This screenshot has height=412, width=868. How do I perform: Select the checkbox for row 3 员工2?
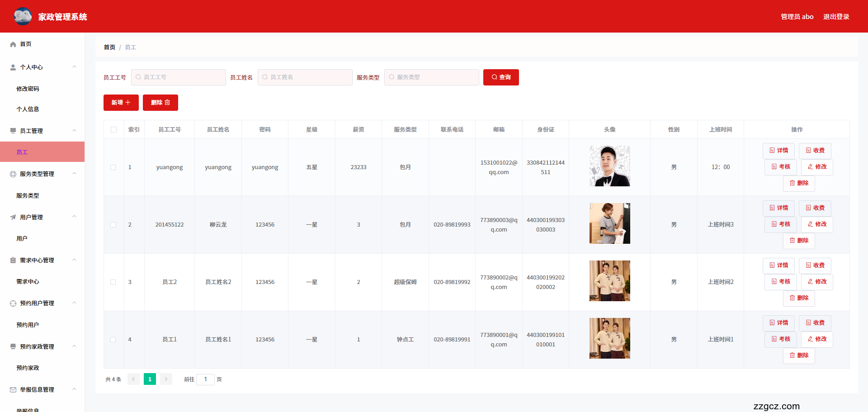[113, 282]
